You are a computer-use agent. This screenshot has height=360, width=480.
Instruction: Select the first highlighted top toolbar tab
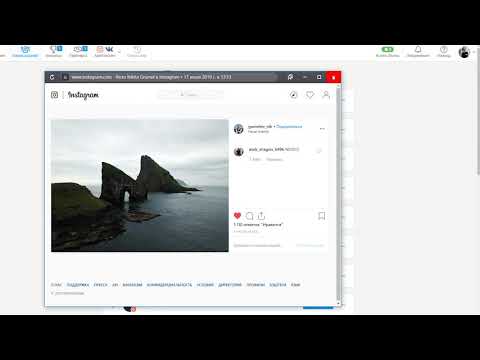click(25, 52)
